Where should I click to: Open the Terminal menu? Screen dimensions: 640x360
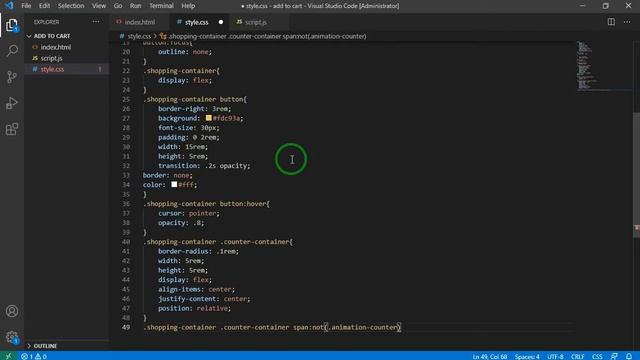[161, 6]
